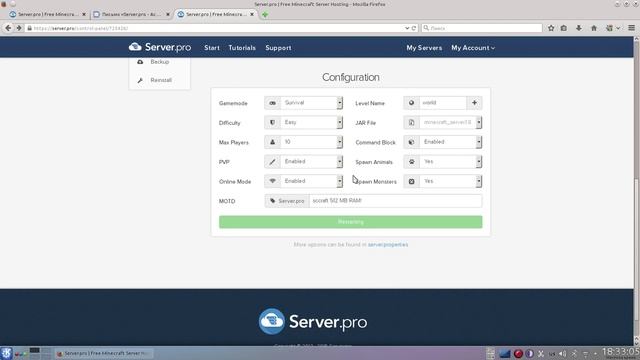Click the red record tray icon
The width and height of the screenshot is (640, 360).
(518, 353)
